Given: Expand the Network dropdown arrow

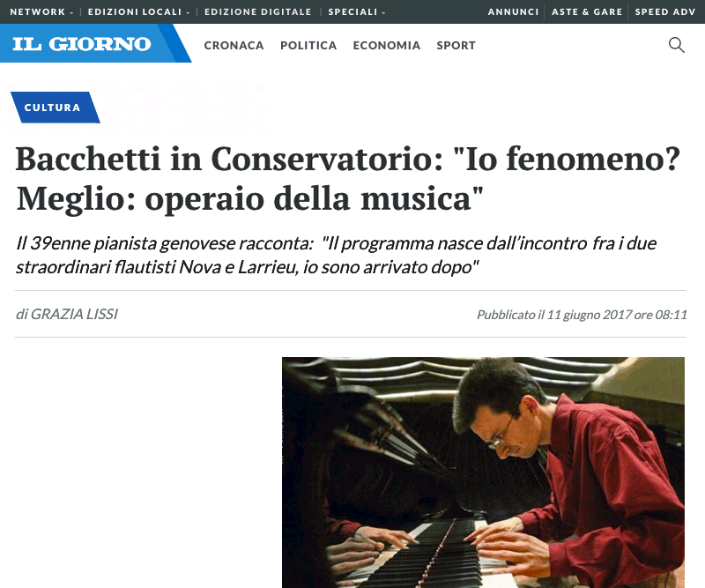Looking at the screenshot, I should point(71,12).
